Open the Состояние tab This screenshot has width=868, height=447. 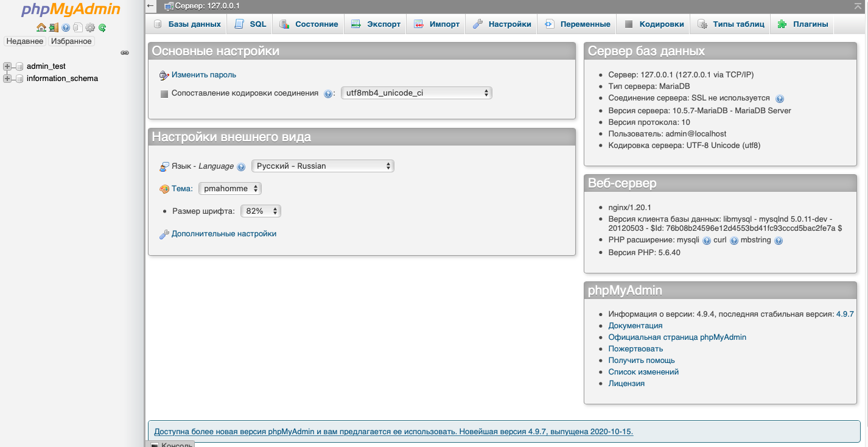pyautogui.click(x=309, y=24)
